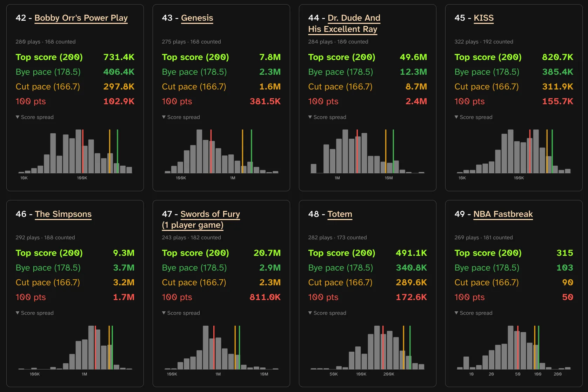The width and height of the screenshot is (588, 392).
Task: Click the 315 top score for NBA Fastbreak
Action: tap(565, 253)
